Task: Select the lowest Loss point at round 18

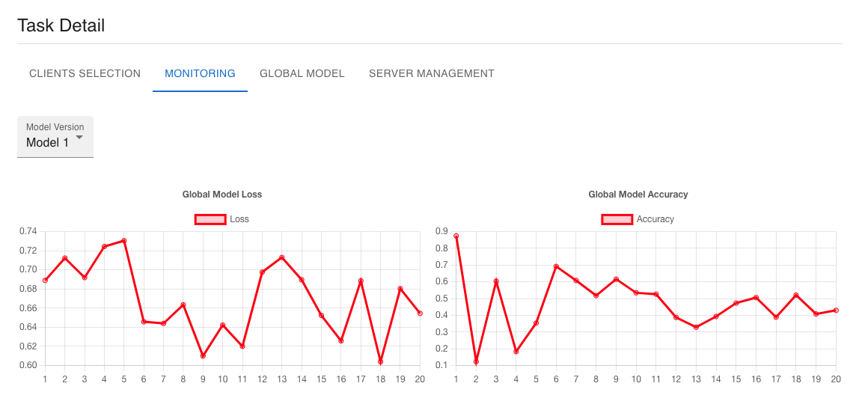Action: 380,362
